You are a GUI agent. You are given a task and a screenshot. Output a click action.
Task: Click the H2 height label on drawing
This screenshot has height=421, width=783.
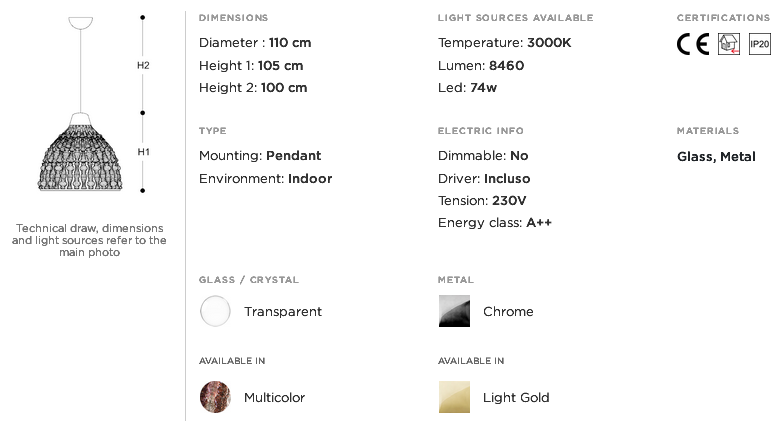click(143, 65)
